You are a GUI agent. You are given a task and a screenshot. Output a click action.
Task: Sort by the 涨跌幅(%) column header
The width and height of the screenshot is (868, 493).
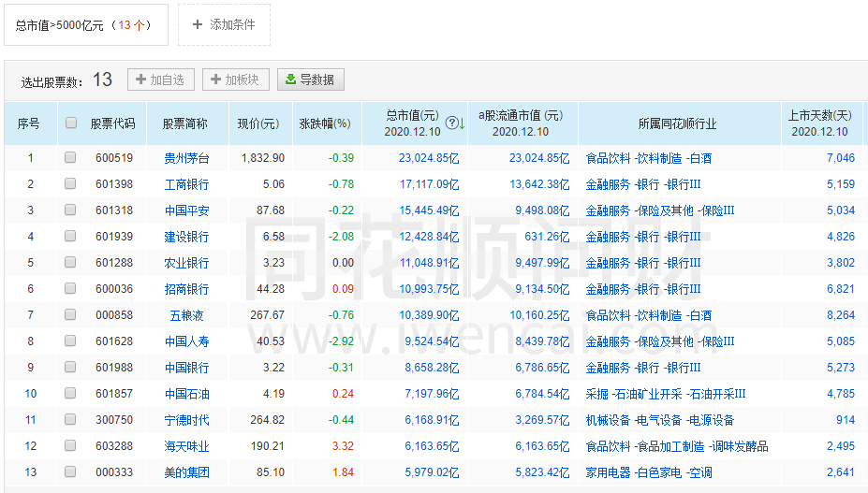click(324, 123)
